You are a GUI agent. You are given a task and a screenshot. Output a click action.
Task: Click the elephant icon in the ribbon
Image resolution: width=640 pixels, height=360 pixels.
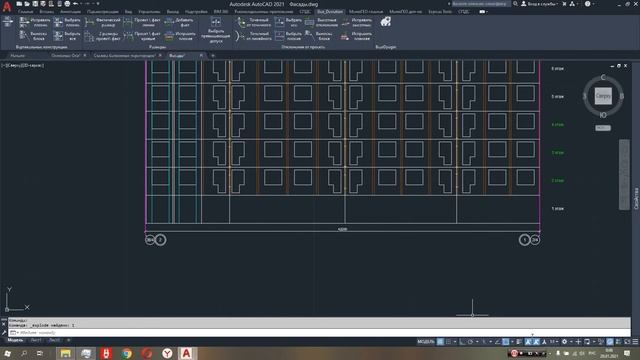pyautogui.click(x=385, y=22)
